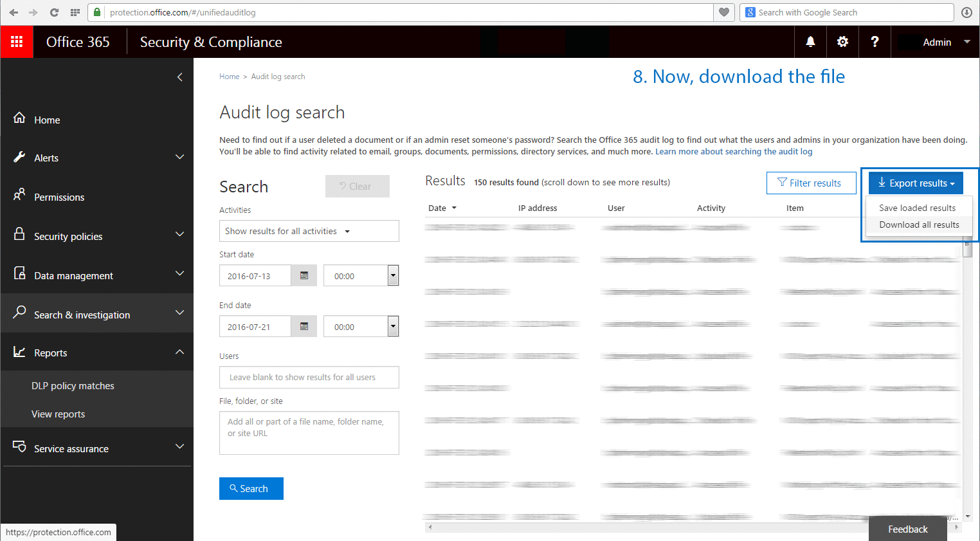980x541 pixels.
Task: Open the browser speed dial grid icon
Action: (75, 12)
